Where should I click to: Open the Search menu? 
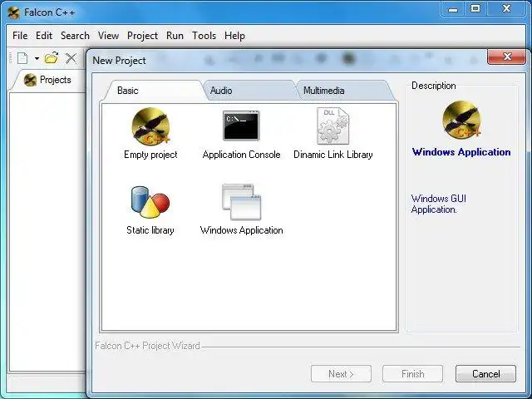pyautogui.click(x=75, y=35)
